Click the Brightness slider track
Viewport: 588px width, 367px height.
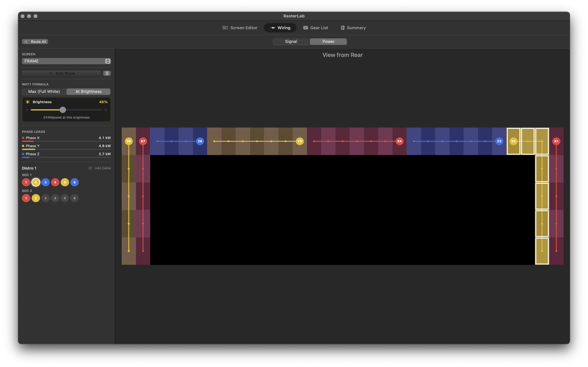tap(83, 110)
